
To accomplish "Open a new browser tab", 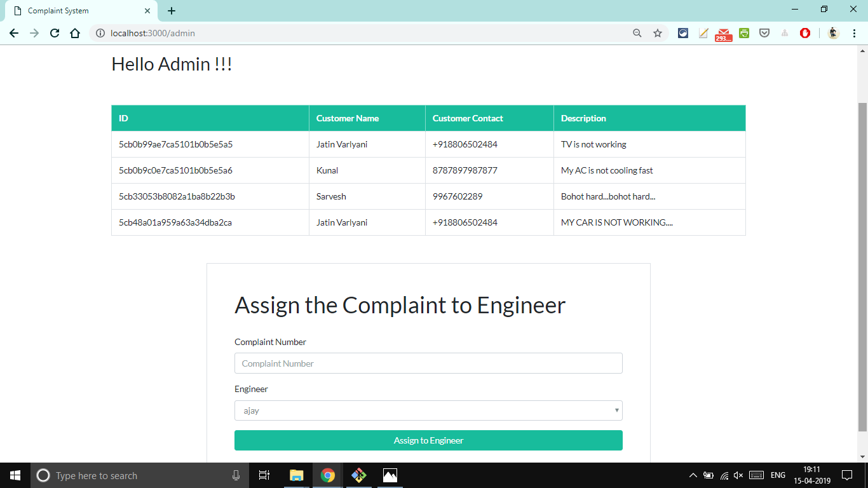I will 172,11.
